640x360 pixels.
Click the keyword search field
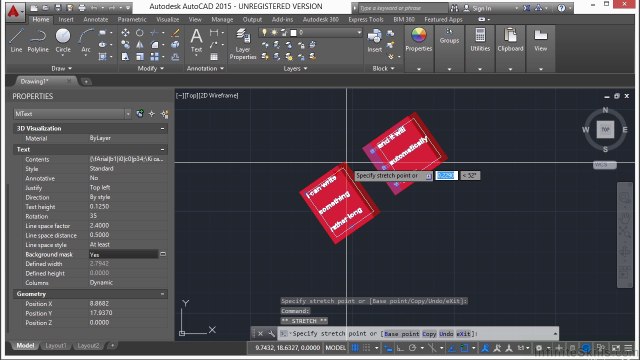coord(402,8)
